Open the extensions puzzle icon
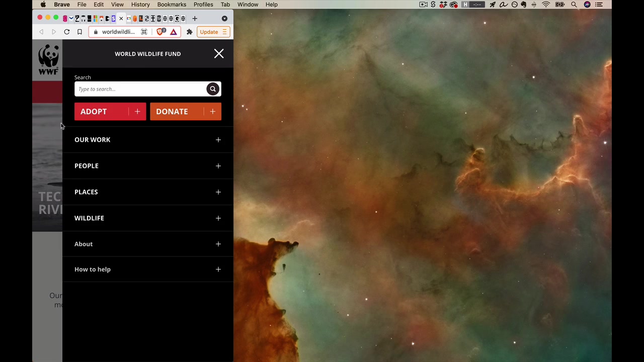Viewport: 644px width, 362px height. 189,32
